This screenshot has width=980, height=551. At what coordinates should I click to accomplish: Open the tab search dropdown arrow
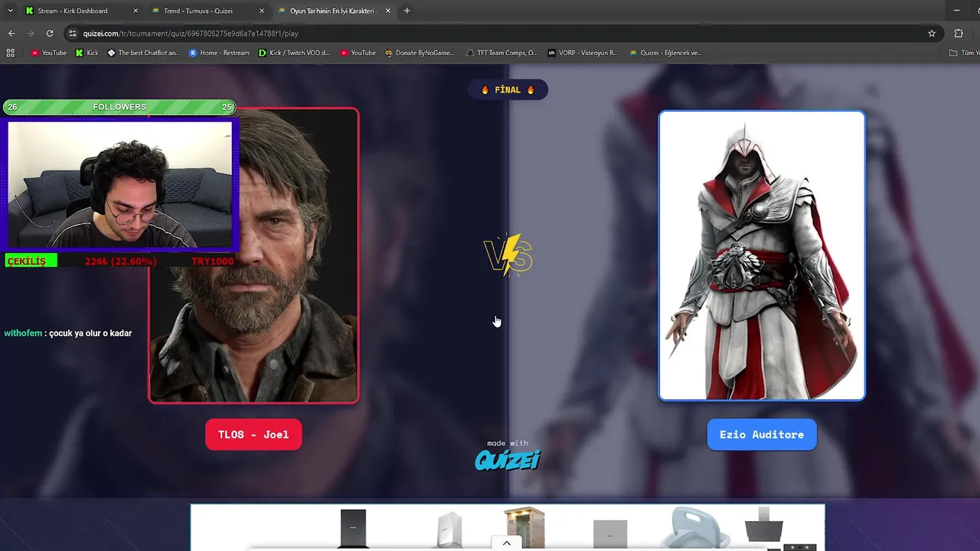10,11
